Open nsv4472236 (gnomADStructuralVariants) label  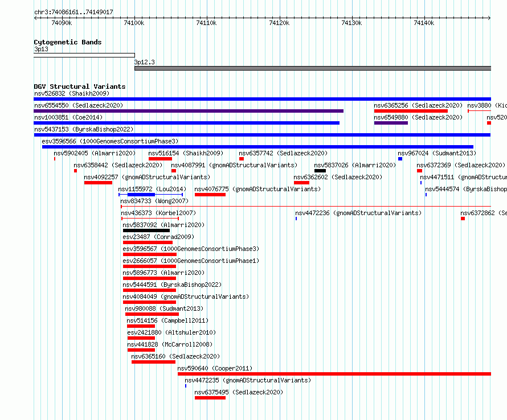(358, 213)
